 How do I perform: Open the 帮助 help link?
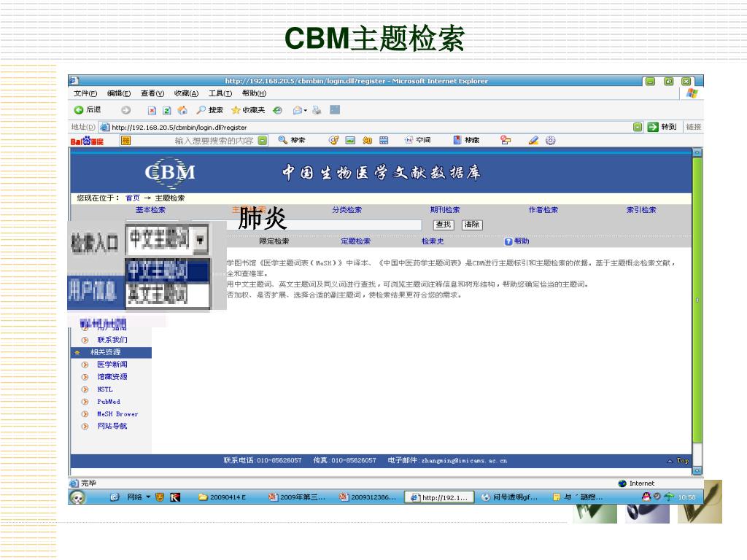point(517,241)
